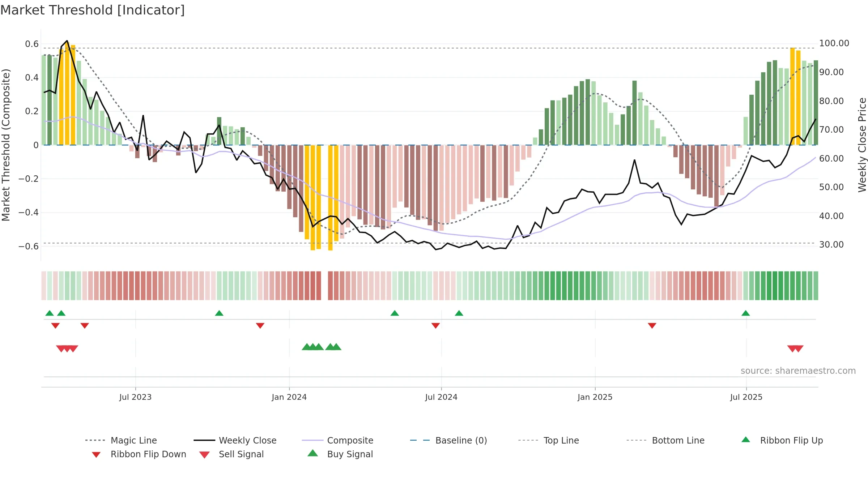Click the red triangle icon in Sell Signal legend
The image size is (868, 488).
point(204,455)
